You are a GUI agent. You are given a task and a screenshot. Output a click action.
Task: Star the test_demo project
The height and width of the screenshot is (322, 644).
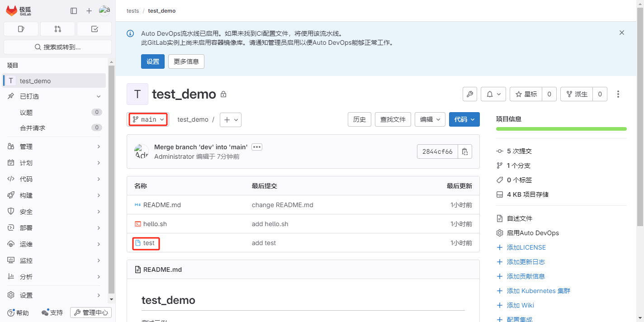(526, 94)
